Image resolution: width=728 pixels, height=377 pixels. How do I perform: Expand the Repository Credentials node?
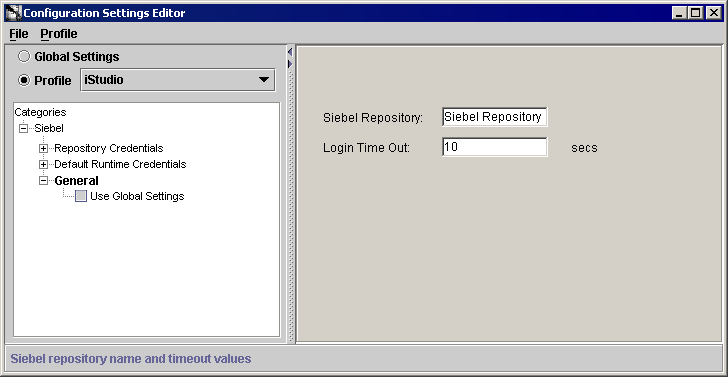pyautogui.click(x=43, y=149)
